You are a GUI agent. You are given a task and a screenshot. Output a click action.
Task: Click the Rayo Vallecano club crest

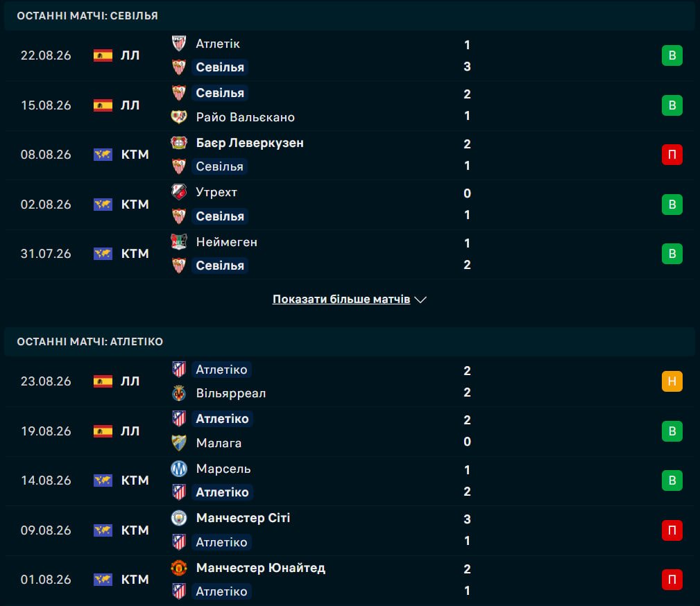(x=179, y=117)
